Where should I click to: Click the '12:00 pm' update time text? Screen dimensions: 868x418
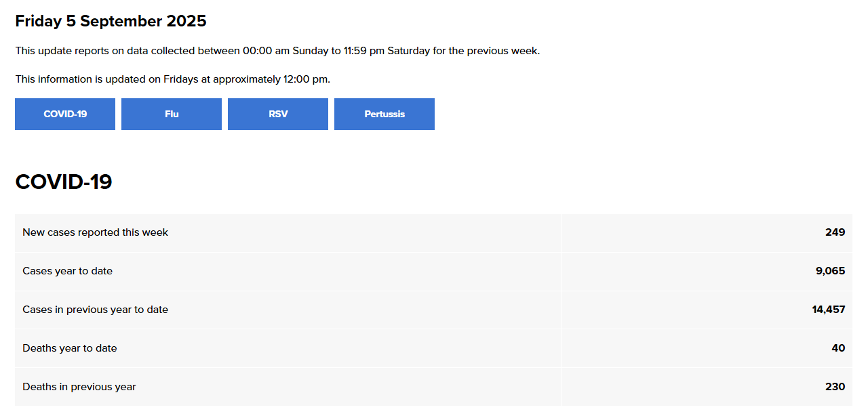click(x=305, y=79)
